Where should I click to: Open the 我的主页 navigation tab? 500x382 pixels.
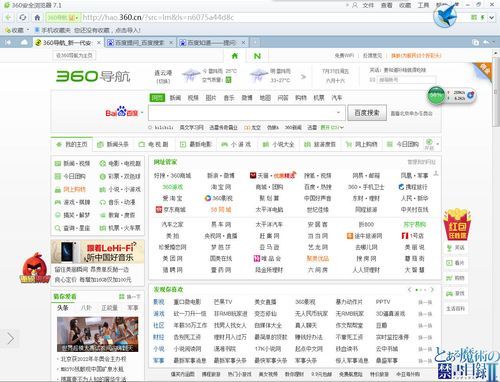click(x=72, y=144)
